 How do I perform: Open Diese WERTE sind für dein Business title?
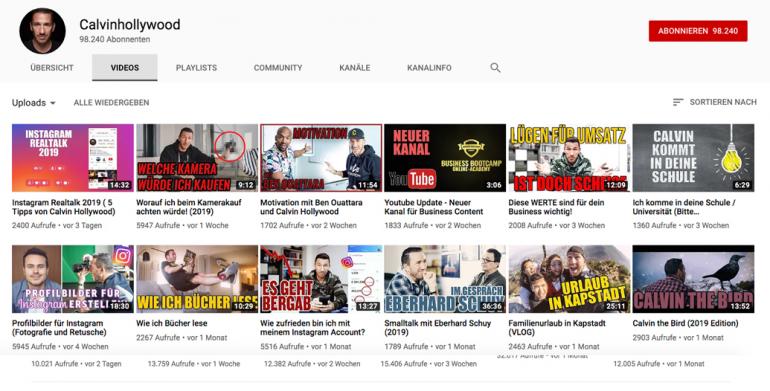click(556, 207)
